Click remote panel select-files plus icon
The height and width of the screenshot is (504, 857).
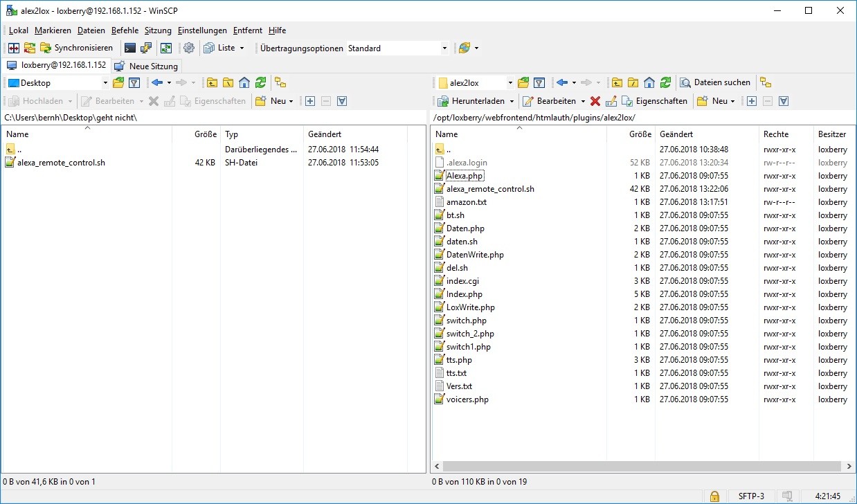click(752, 101)
